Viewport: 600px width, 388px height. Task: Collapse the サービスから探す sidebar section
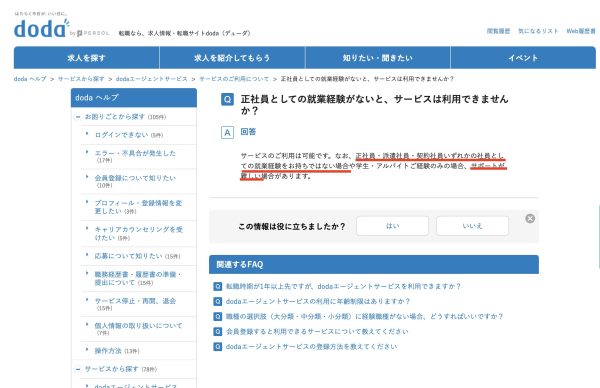tap(78, 369)
